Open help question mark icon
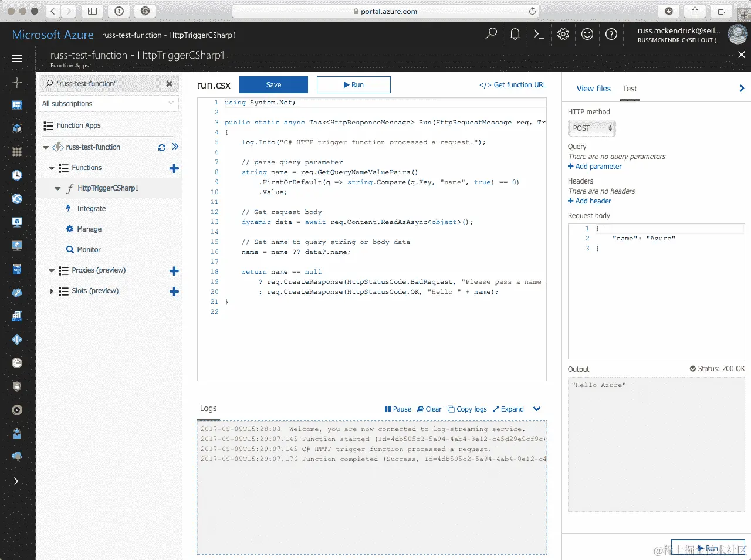751x560 pixels. [x=611, y=35]
